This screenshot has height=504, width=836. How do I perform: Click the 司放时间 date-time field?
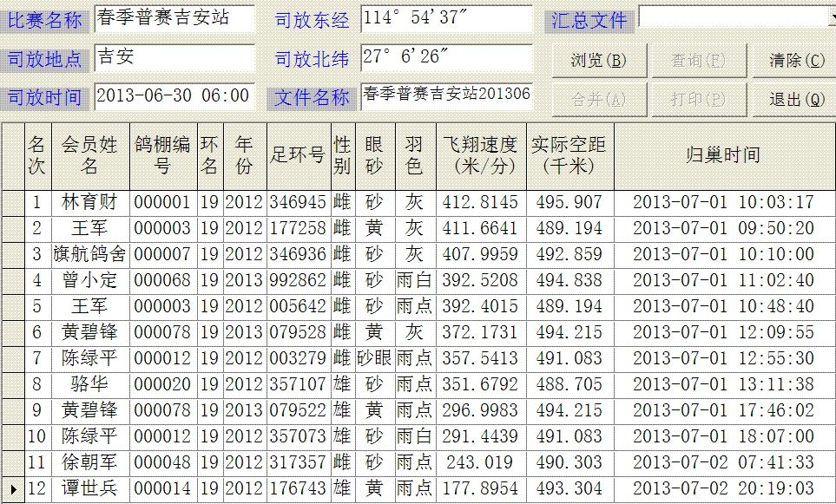pos(174,96)
